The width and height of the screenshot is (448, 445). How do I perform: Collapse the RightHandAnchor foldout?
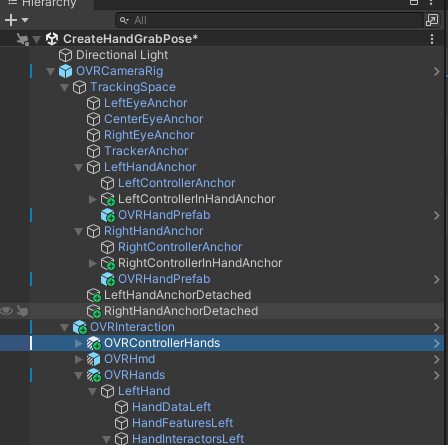(x=79, y=232)
